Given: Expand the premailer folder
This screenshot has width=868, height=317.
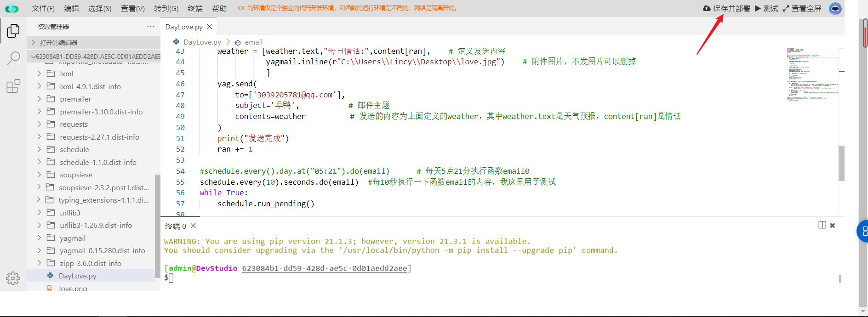Looking at the screenshot, I should click(39, 99).
